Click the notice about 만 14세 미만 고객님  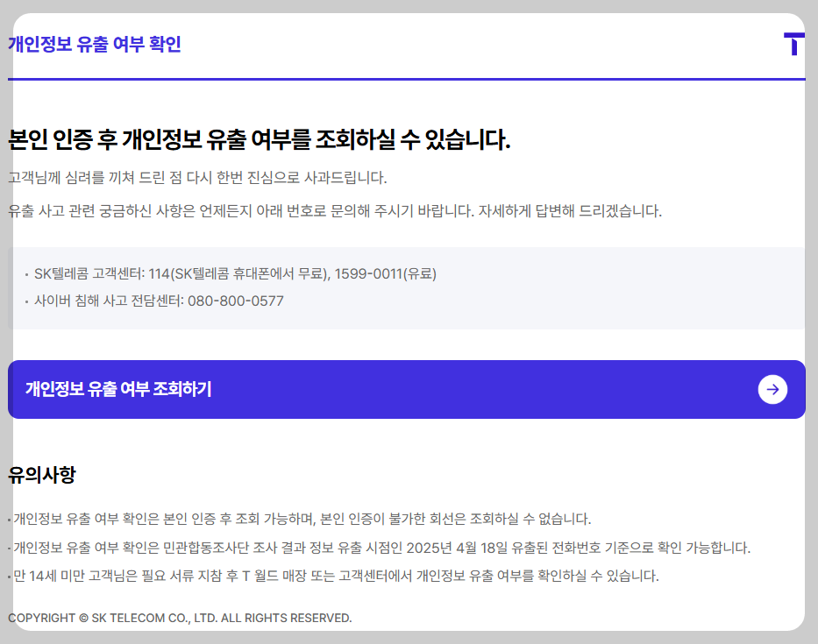336,576
